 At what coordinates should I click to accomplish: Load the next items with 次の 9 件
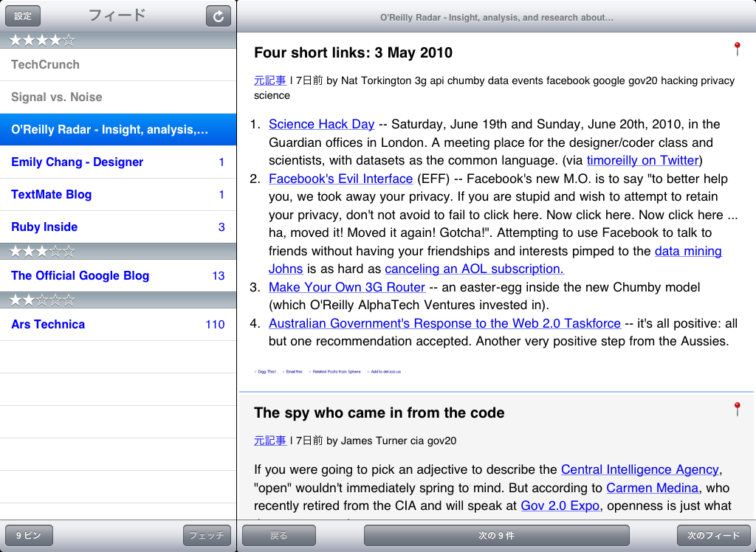[497, 535]
